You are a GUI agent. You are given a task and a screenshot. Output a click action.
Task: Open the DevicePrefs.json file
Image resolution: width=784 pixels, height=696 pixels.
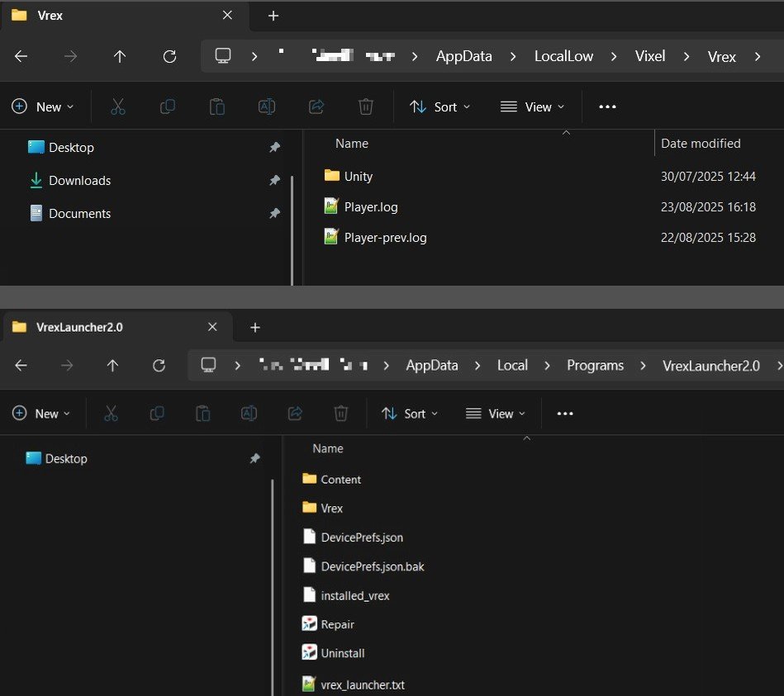coord(361,537)
